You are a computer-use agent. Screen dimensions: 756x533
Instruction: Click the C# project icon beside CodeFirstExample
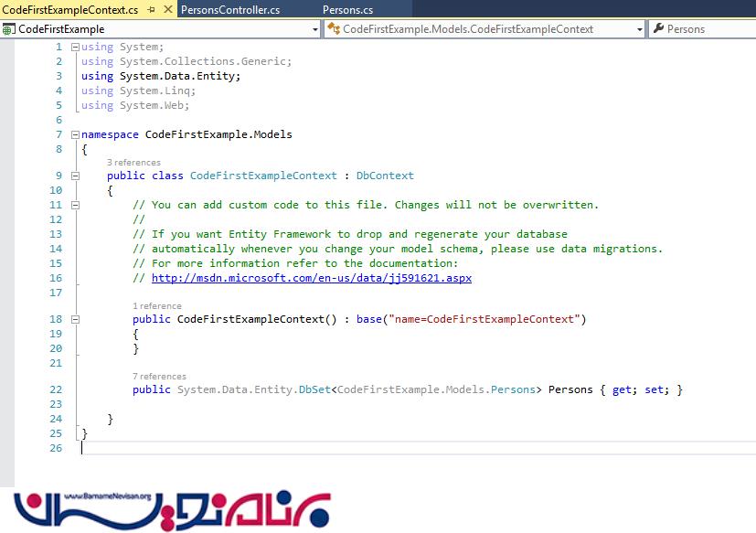click(x=9, y=29)
